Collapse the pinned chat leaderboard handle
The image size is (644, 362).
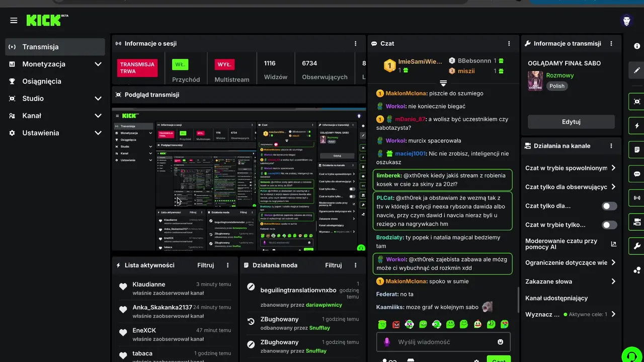click(443, 83)
